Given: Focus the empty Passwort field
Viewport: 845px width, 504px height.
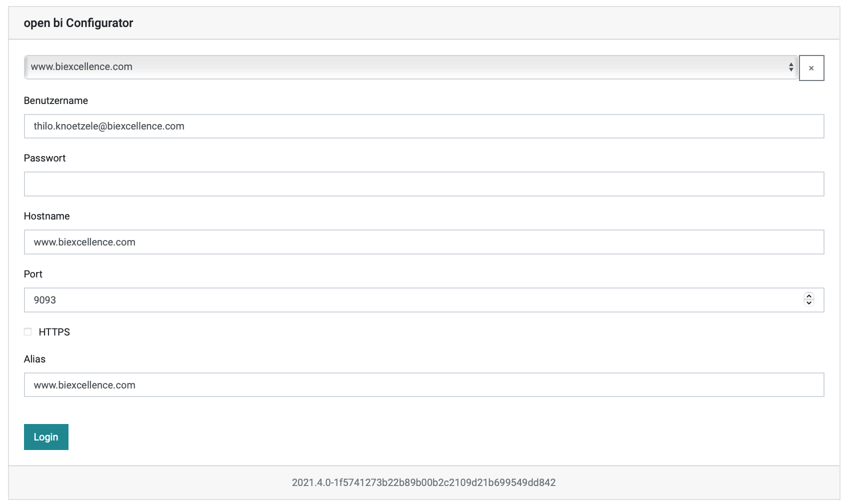Looking at the screenshot, I should [424, 184].
